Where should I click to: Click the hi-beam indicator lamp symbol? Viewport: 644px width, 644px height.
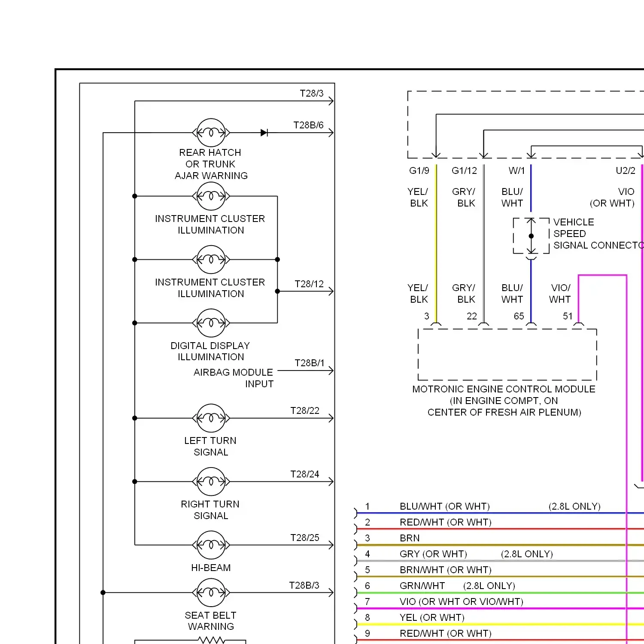pos(211,545)
